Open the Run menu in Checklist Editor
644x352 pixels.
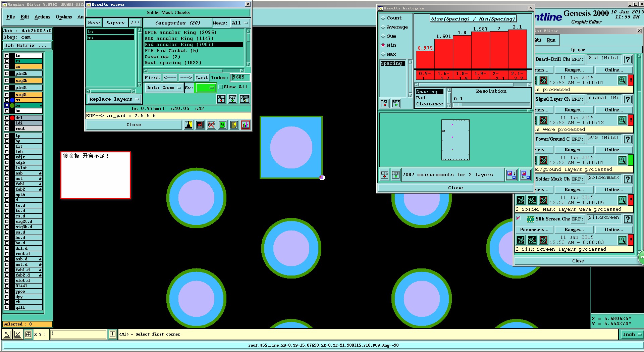click(551, 40)
